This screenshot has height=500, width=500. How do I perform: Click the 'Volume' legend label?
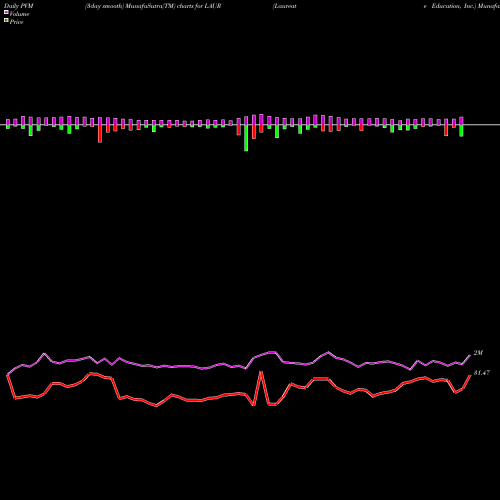point(19,14)
